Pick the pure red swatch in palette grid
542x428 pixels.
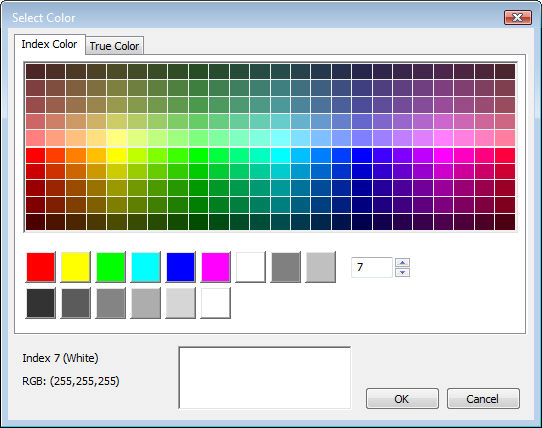36,155
